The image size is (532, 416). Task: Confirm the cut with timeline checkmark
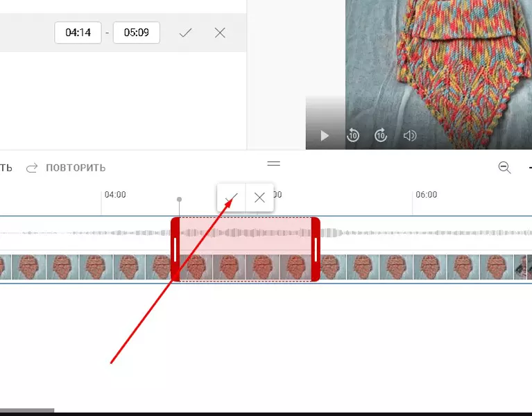click(x=232, y=198)
